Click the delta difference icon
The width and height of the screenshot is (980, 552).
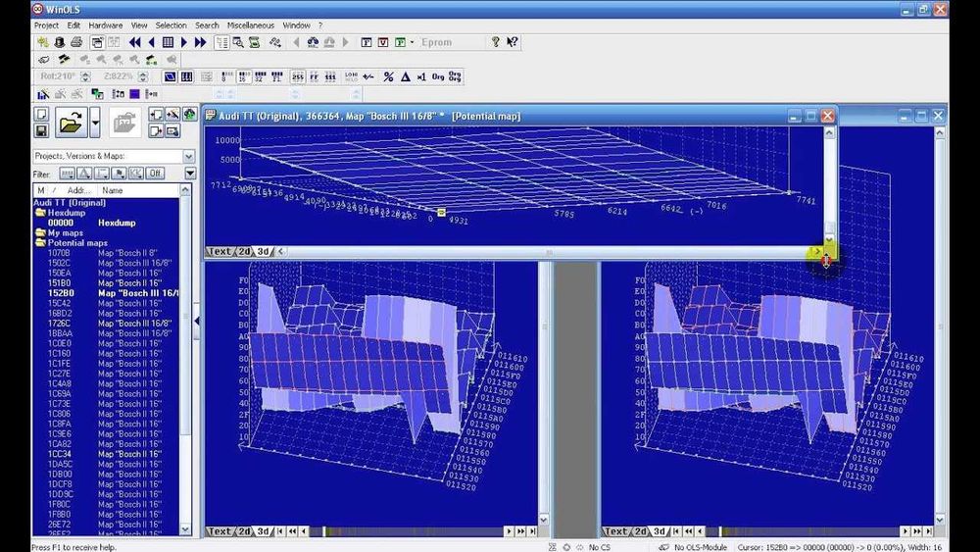pos(405,76)
